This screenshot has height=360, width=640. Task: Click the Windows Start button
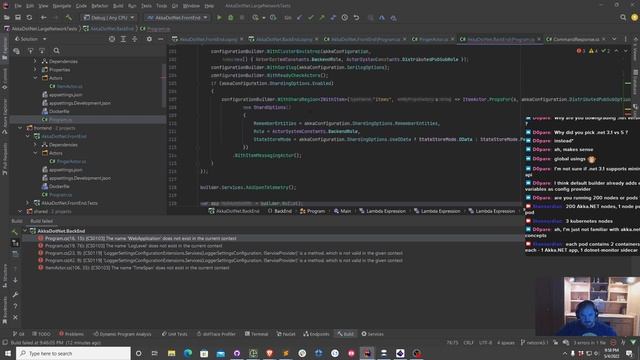point(8,353)
